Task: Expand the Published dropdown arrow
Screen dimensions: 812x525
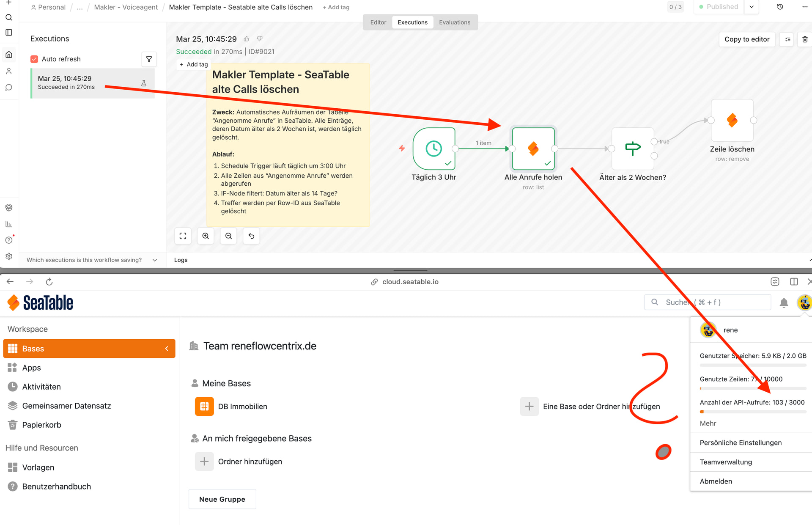Action: coord(752,7)
